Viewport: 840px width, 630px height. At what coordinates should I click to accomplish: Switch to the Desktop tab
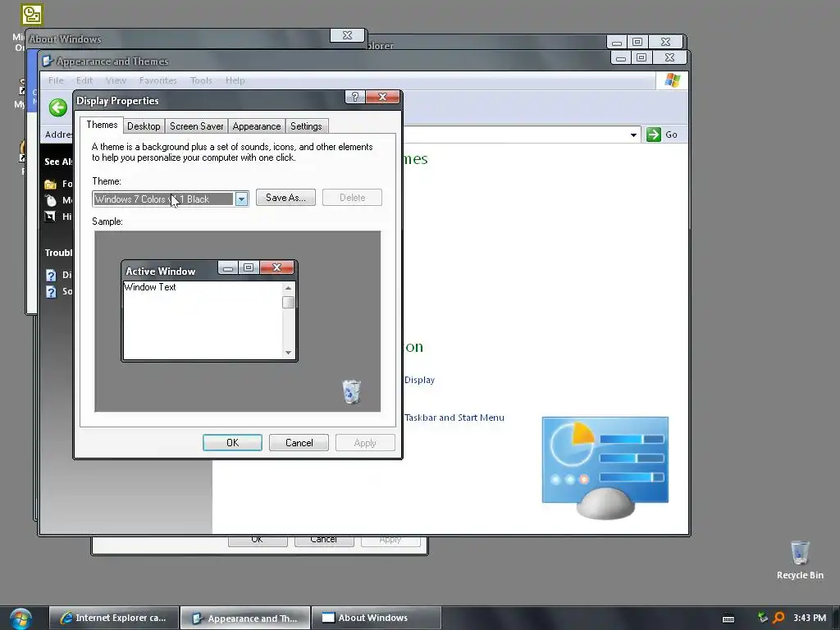144,126
